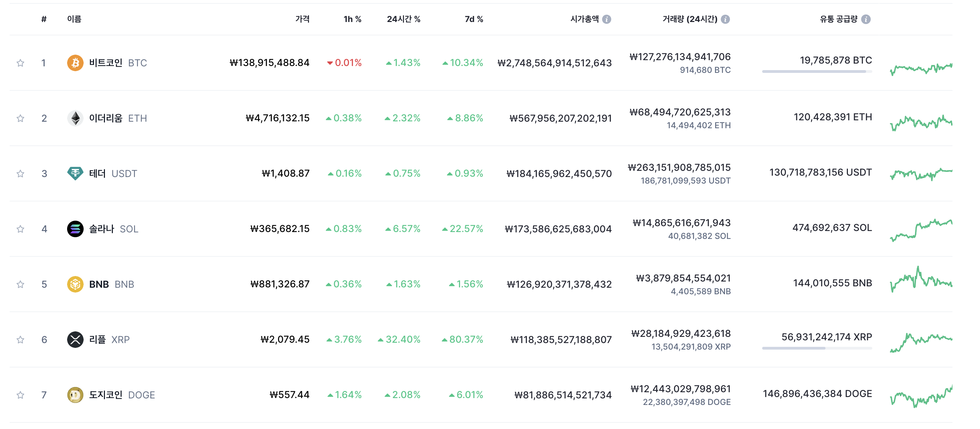Sort by the 1h % column header
This screenshot has width=980, height=429.
(x=352, y=19)
